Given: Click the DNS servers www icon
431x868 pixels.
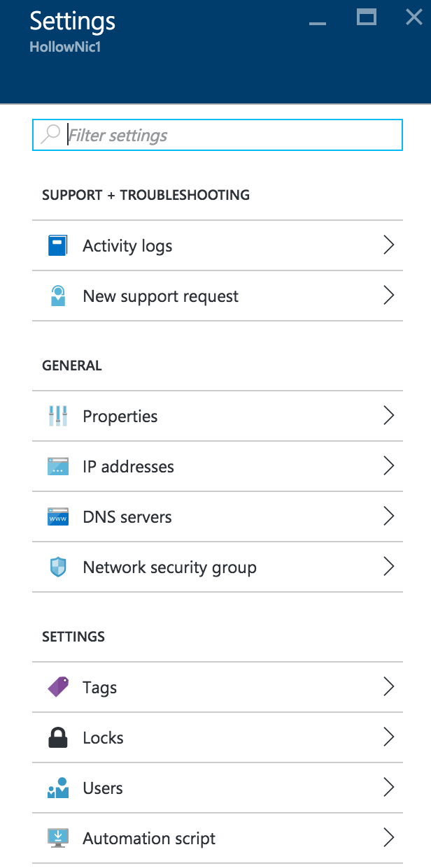Looking at the screenshot, I should click(58, 517).
